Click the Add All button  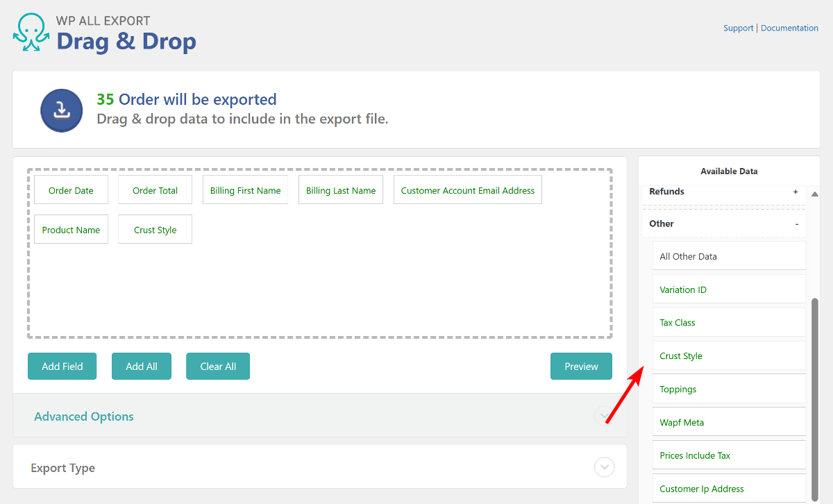pyautogui.click(x=141, y=366)
